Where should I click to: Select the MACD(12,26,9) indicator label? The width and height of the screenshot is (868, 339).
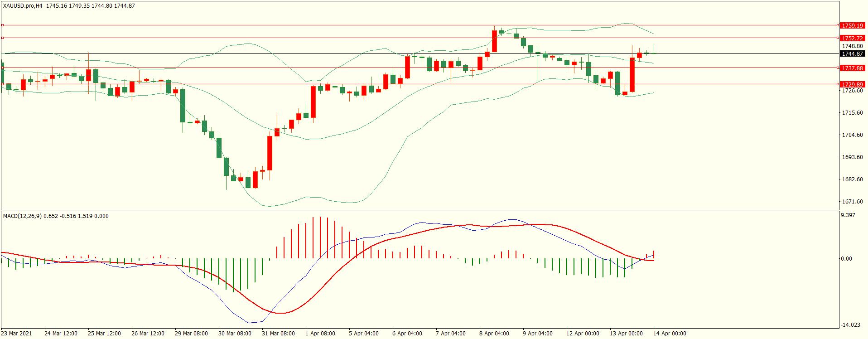tap(22, 216)
